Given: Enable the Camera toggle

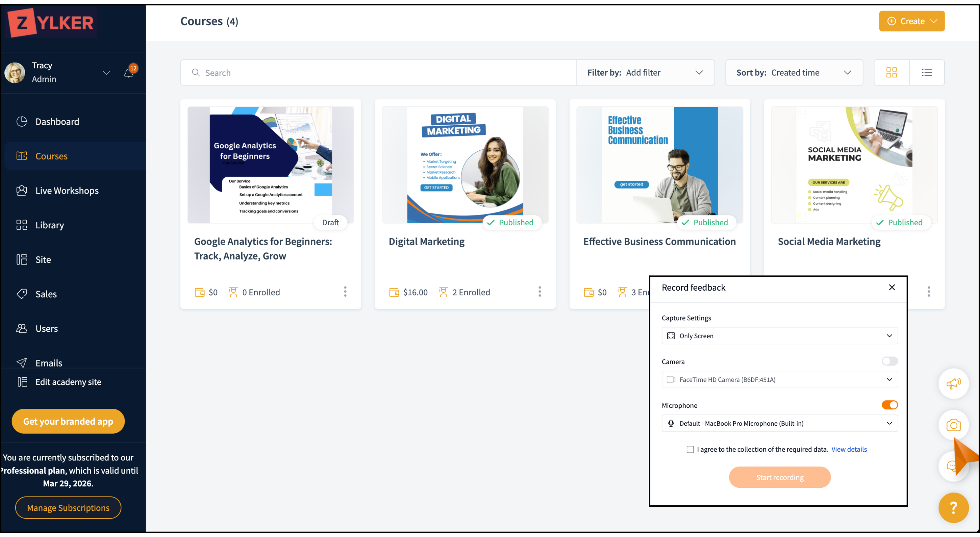Looking at the screenshot, I should click(889, 361).
